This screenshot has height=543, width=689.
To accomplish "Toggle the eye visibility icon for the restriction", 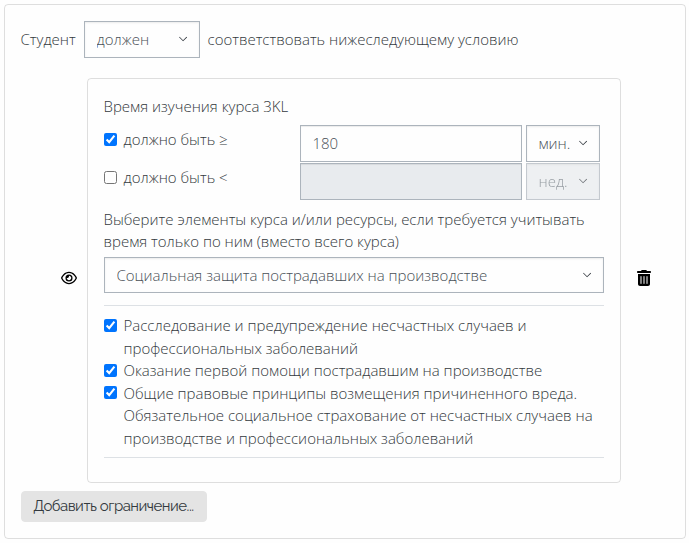I will point(69,278).
